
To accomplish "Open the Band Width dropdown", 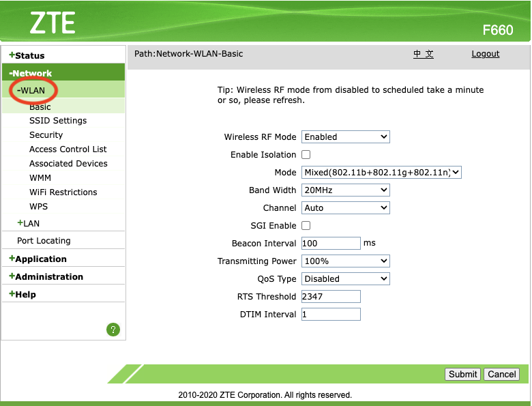I will (x=345, y=190).
